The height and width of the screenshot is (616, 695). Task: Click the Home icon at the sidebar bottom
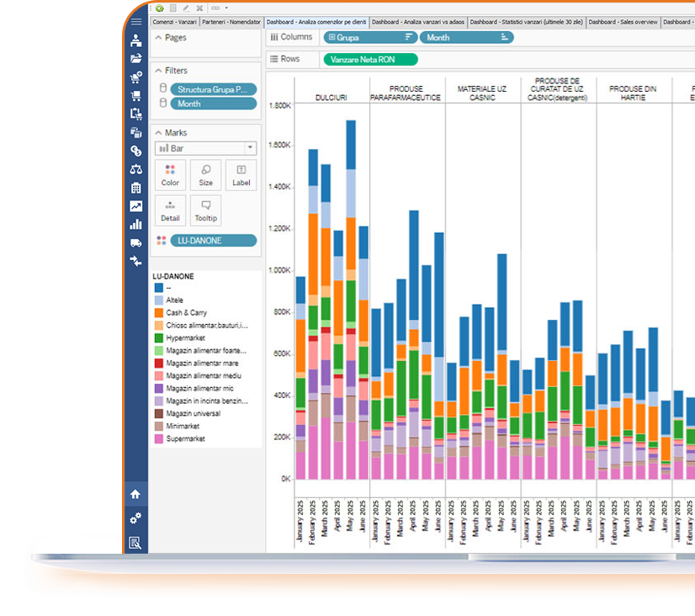tap(136, 494)
